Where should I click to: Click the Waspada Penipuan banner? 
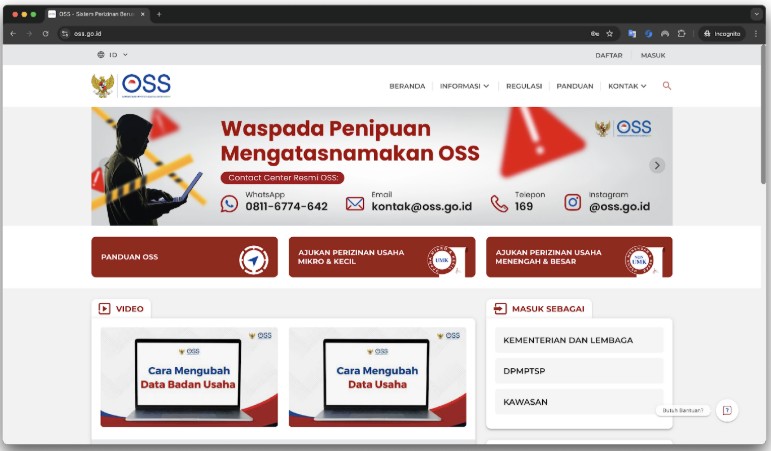coord(382,166)
